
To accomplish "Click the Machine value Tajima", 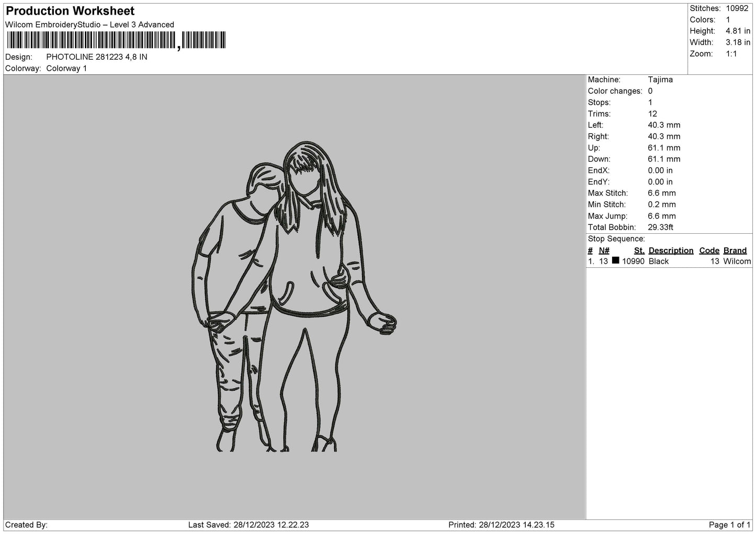I will (x=660, y=79).
